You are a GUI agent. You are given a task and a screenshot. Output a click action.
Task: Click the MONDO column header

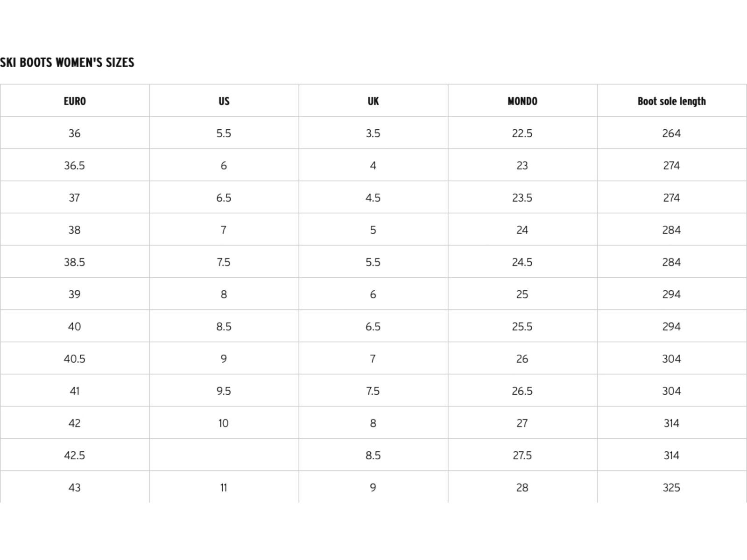(x=522, y=101)
